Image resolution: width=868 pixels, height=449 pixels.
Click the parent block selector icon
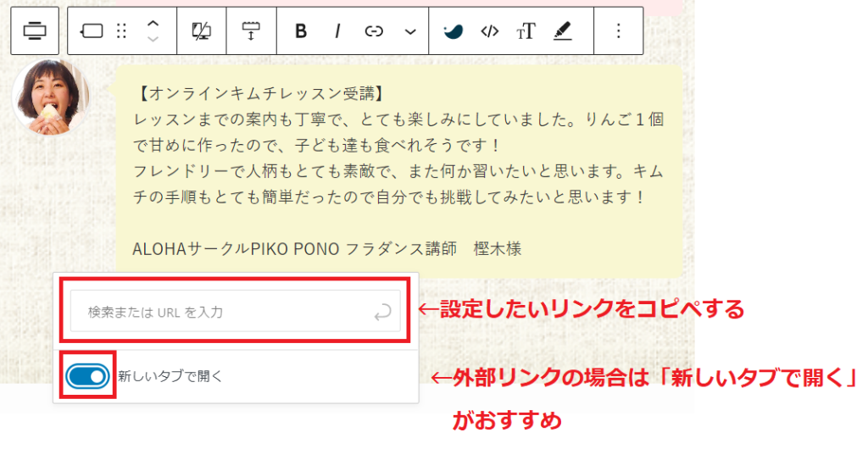(x=35, y=31)
